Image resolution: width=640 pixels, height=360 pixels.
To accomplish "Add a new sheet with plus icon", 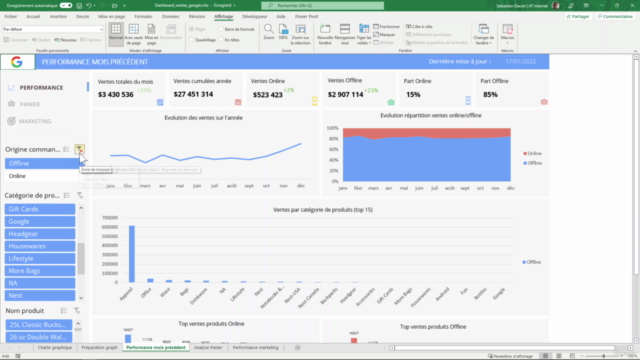I will point(298,348).
